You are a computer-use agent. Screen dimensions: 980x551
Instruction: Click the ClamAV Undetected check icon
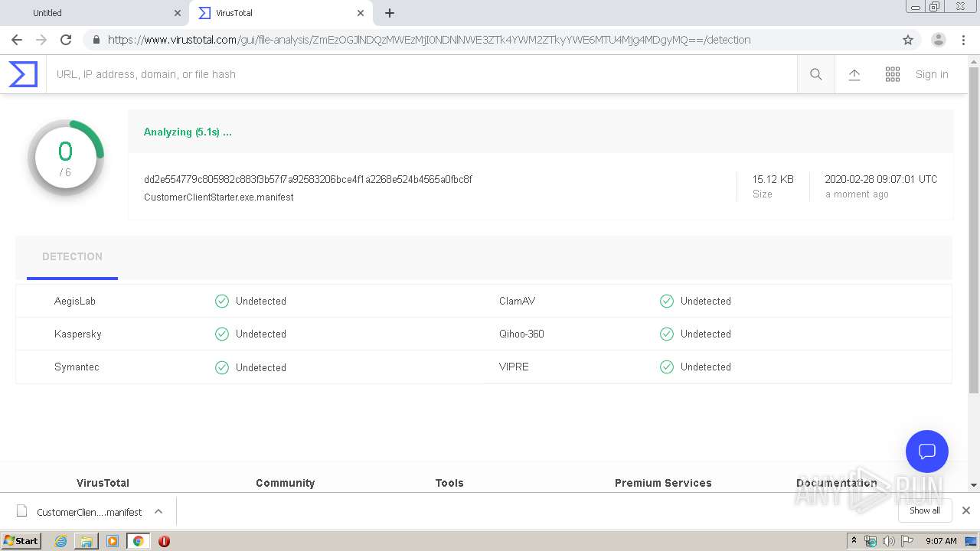(x=667, y=301)
